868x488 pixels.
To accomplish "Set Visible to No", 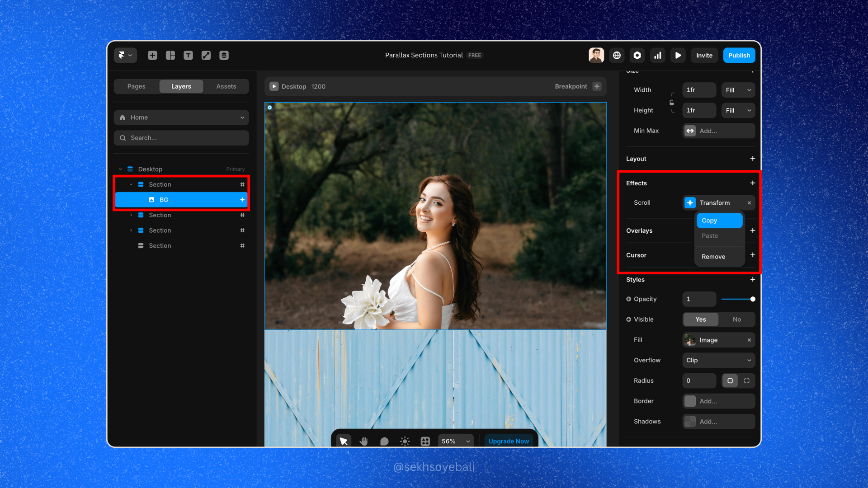I will tap(736, 319).
